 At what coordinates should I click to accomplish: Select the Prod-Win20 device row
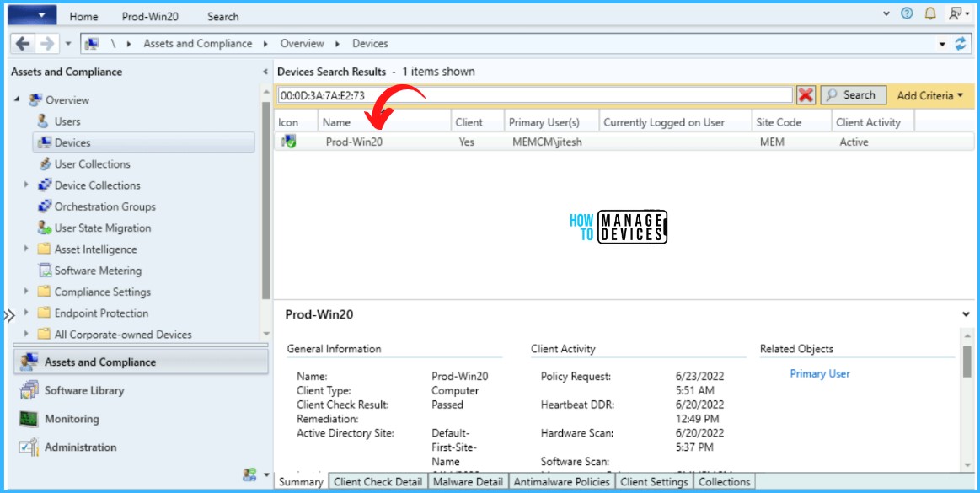tap(625, 142)
